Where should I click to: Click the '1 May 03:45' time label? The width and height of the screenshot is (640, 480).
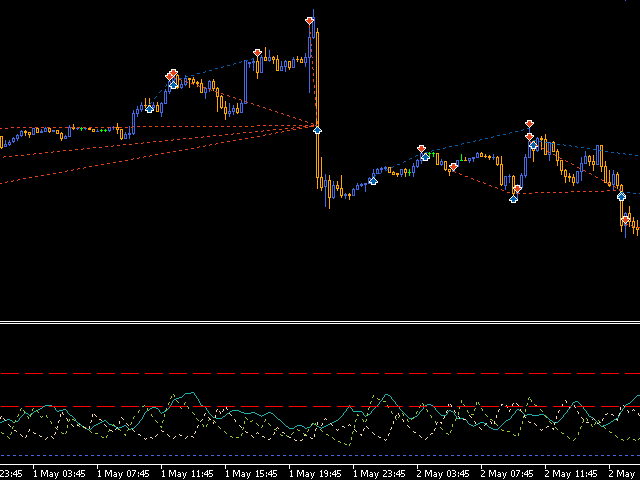pyautogui.click(x=59, y=473)
